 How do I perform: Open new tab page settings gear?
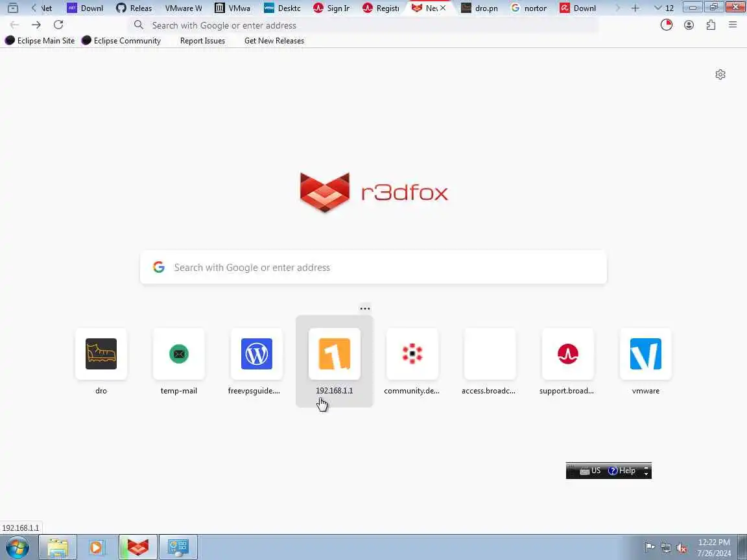(x=720, y=75)
